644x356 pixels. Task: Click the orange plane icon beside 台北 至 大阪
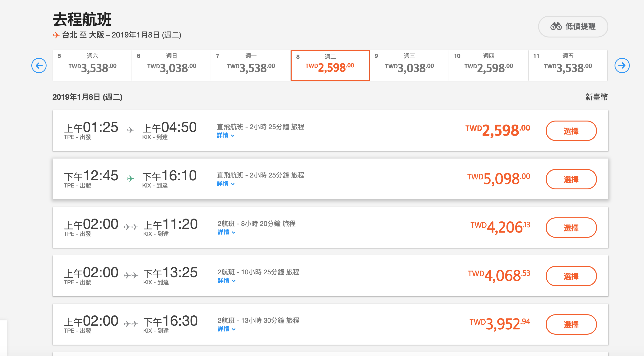tap(56, 35)
